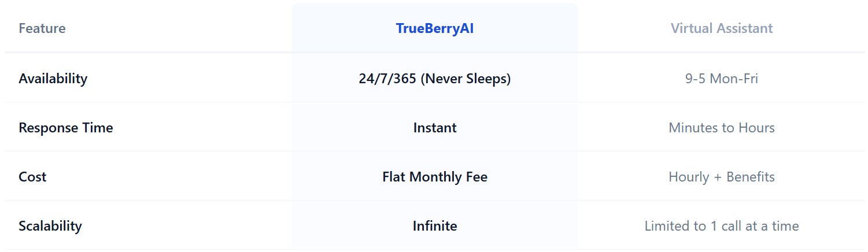This screenshot has width=868, height=252.
Task: Click the Feature column header
Action: (x=42, y=28)
